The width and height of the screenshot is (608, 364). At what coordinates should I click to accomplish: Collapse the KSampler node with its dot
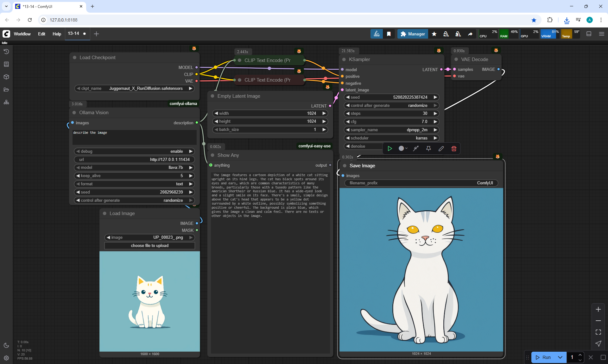(344, 59)
